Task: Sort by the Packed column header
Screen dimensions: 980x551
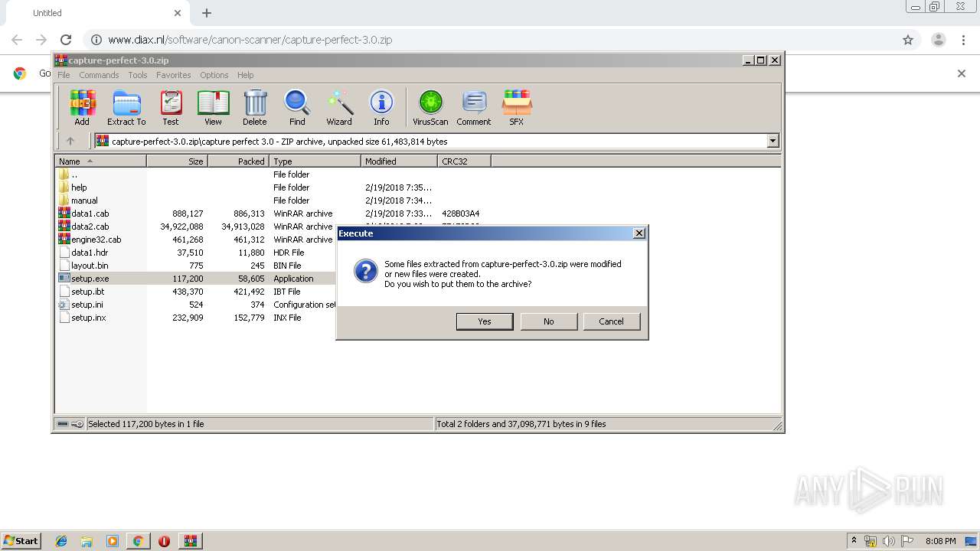Action: pyautogui.click(x=238, y=161)
